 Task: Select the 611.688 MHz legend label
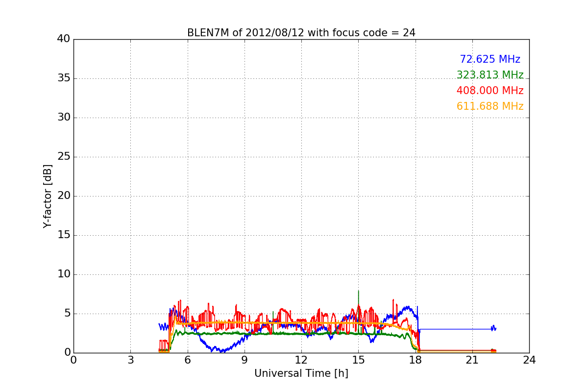click(x=490, y=106)
